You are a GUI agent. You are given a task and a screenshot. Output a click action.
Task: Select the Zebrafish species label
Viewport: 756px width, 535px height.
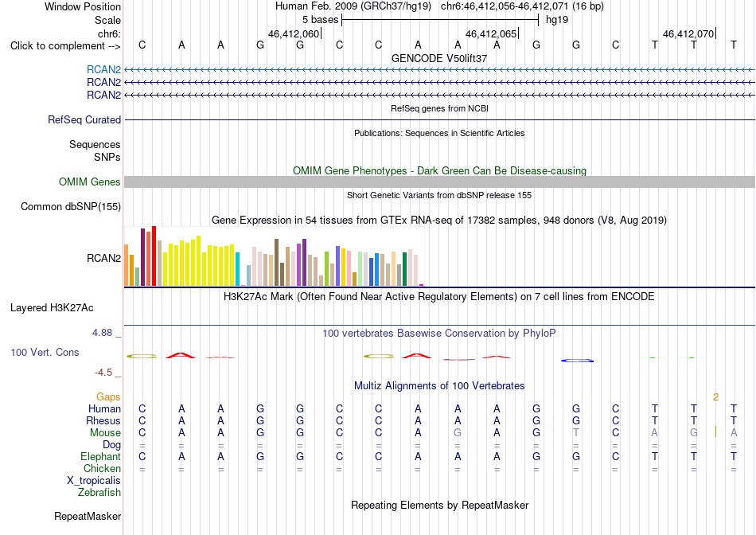tap(99, 493)
